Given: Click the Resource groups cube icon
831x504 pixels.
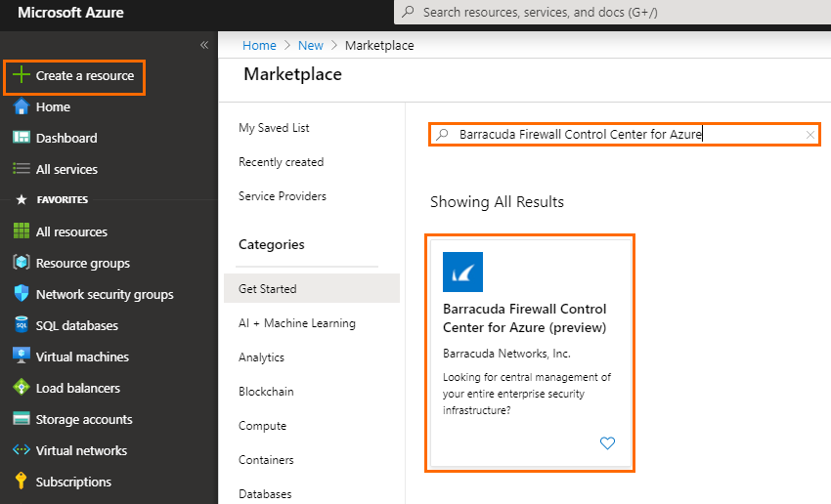Looking at the screenshot, I should pos(22,262).
